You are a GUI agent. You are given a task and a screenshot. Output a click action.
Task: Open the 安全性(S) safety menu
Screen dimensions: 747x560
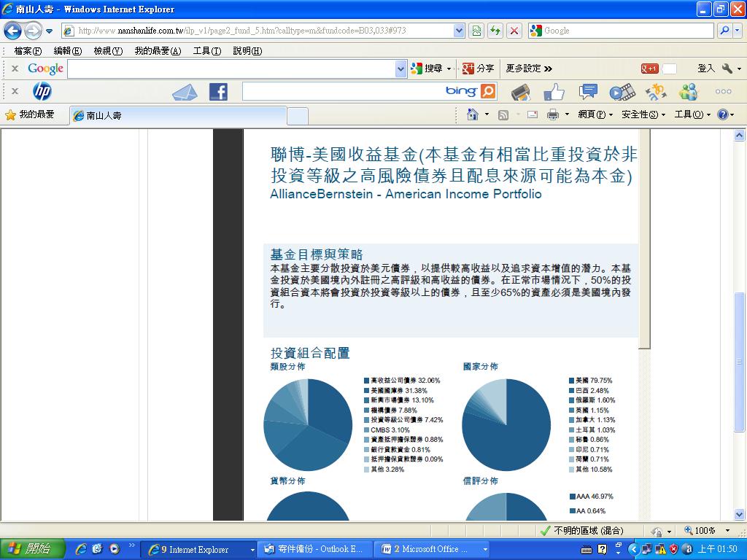(643, 114)
